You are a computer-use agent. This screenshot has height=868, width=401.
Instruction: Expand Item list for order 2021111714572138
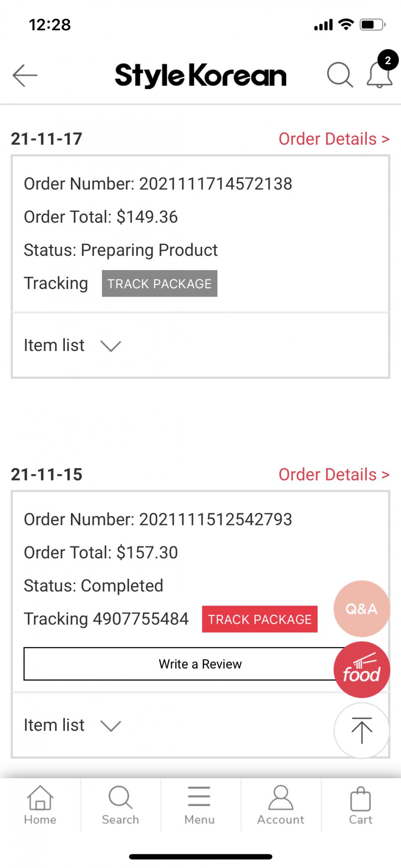200,345
